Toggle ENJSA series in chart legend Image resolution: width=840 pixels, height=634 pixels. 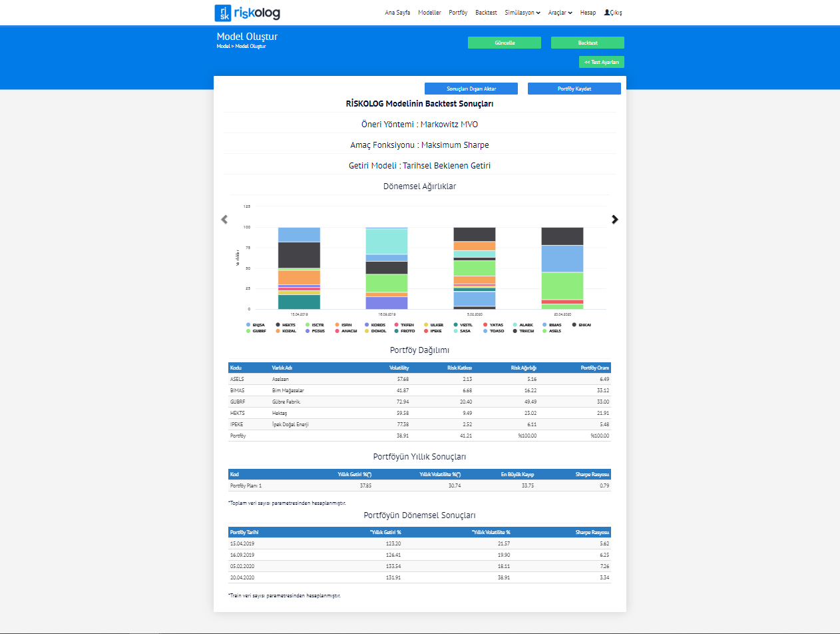tap(256, 324)
